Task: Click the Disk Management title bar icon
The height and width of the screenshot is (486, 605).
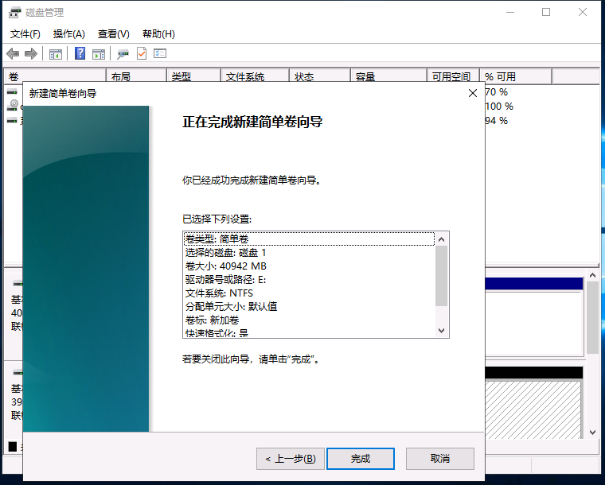Action: [x=15, y=12]
